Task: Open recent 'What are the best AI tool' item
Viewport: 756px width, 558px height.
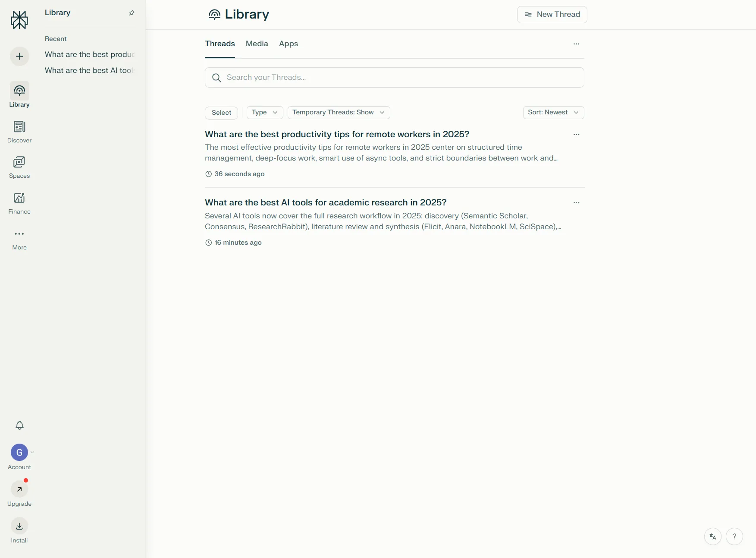Action: 90,71
